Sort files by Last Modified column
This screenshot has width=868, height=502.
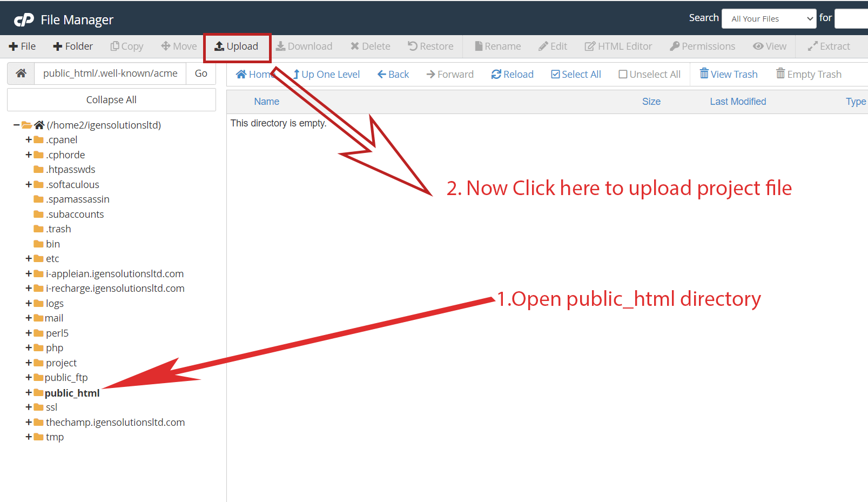[x=737, y=102]
